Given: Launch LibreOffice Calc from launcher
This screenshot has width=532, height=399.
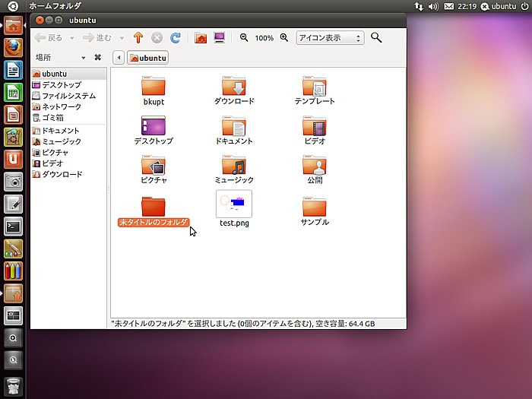Looking at the screenshot, I should 13,92.
